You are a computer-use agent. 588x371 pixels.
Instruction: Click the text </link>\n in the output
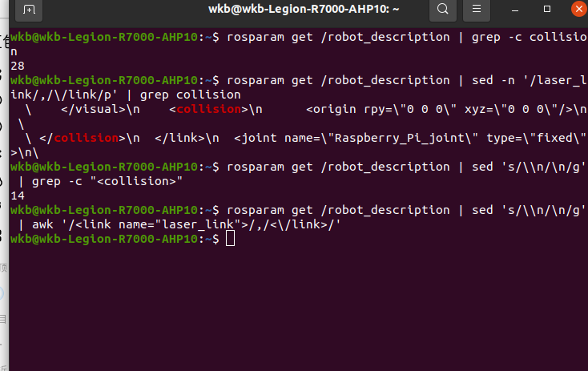[x=187, y=138]
